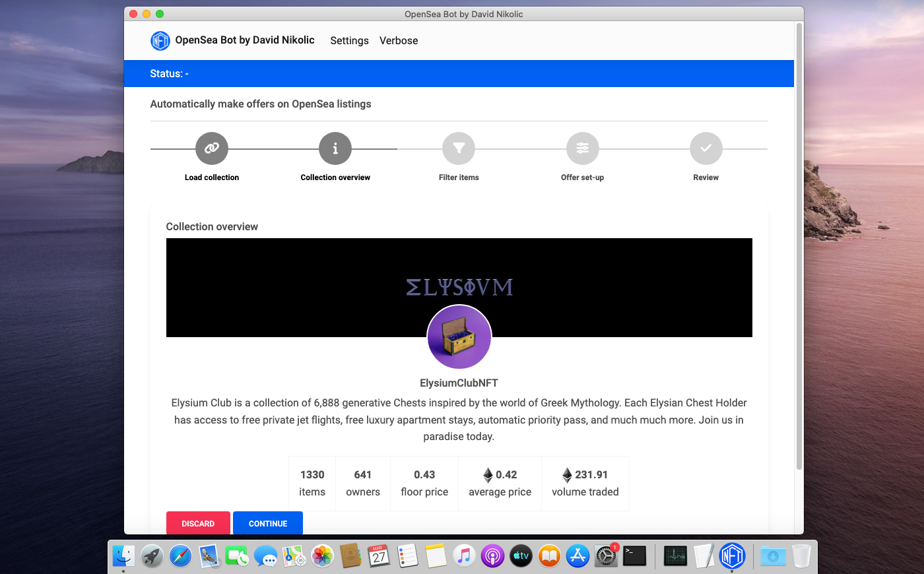Screen dimensions: 924x574
Task: Click the 1330 items stat
Action: (x=312, y=484)
